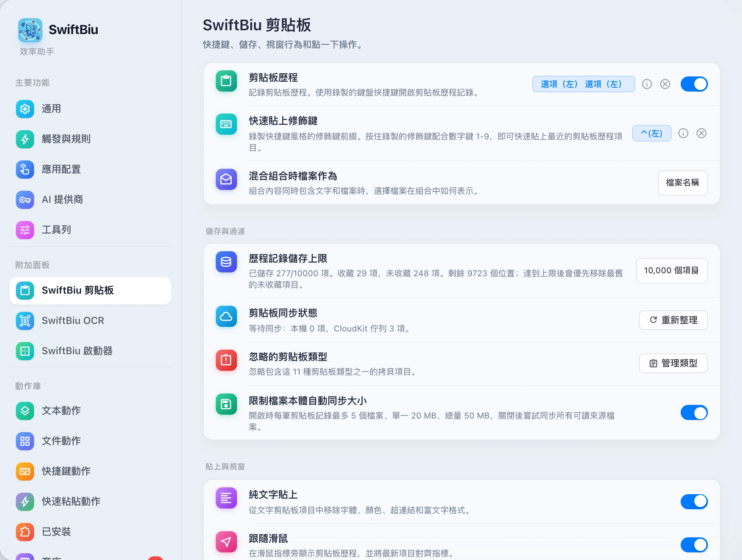Click the 限制檔案本體自動同步大小 disk icon
The width and height of the screenshot is (742, 560).
pyautogui.click(x=226, y=404)
